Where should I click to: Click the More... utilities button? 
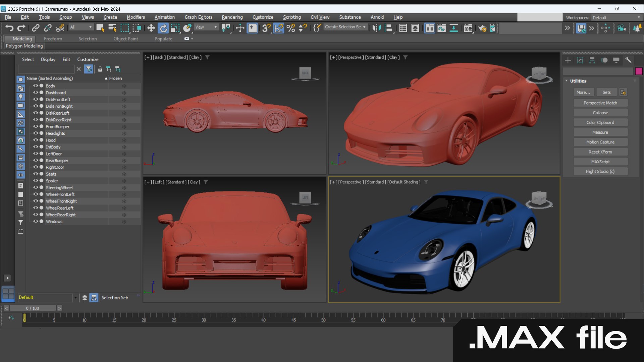pyautogui.click(x=584, y=92)
